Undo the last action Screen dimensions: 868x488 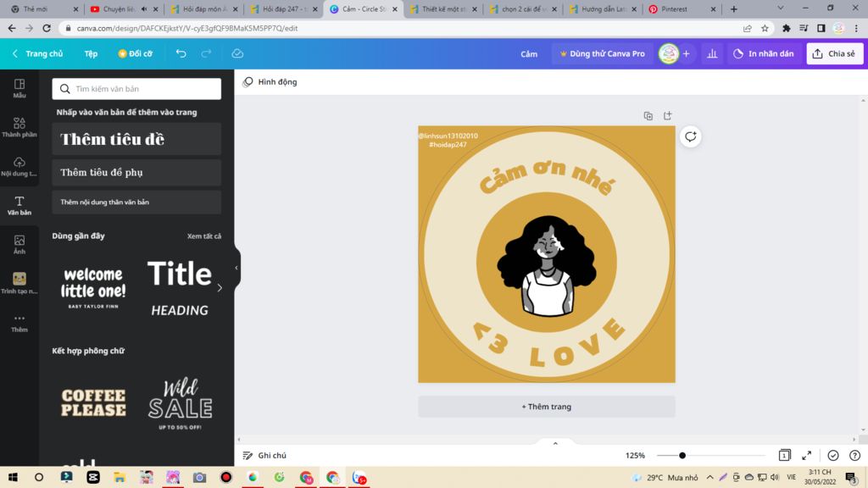[181, 53]
